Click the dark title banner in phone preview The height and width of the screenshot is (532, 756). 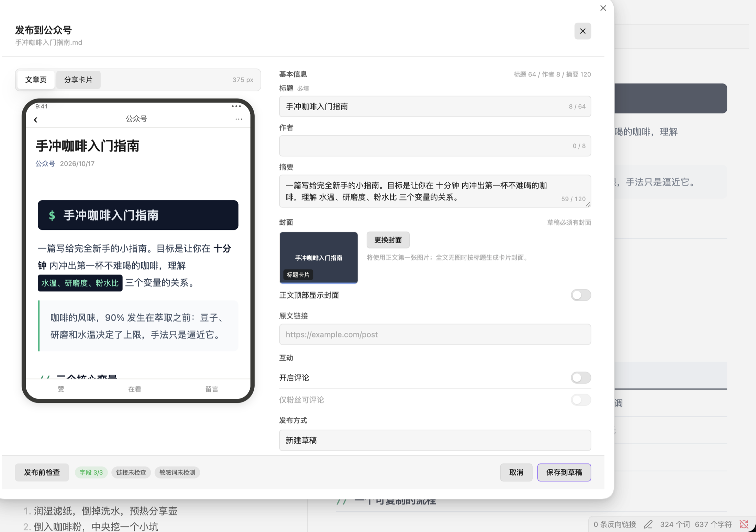pos(138,215)
